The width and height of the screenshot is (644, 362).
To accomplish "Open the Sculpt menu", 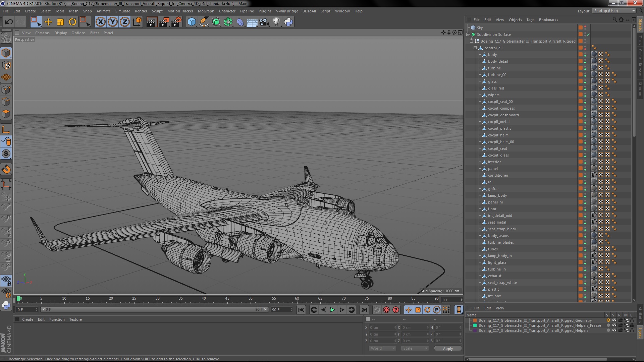I will click(157, 11).
